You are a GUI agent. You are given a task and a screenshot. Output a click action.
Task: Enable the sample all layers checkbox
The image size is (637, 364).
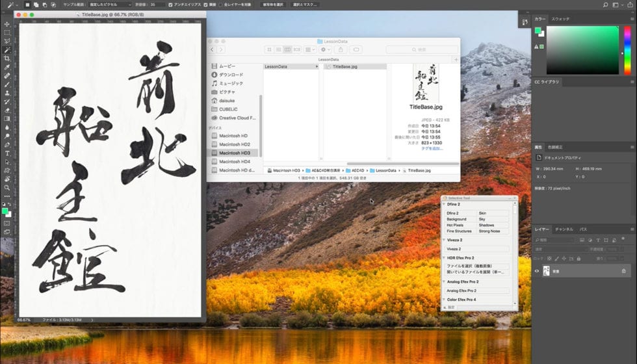coord(226,5)
